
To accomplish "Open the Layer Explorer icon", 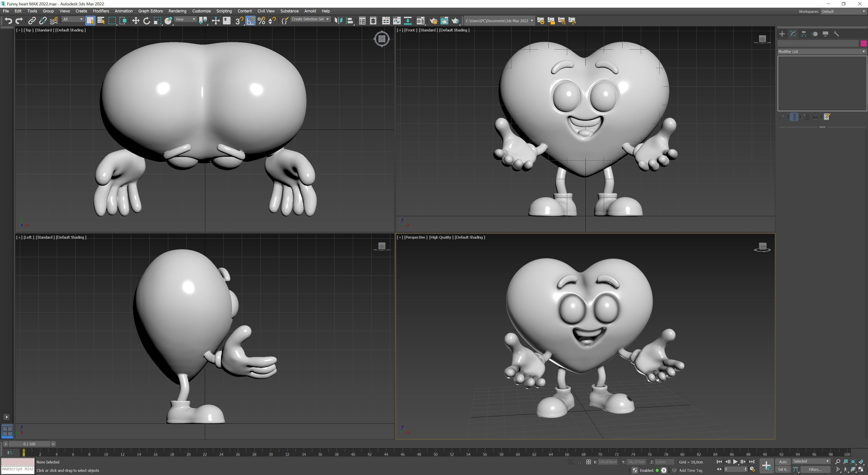I will click(373, 21).
